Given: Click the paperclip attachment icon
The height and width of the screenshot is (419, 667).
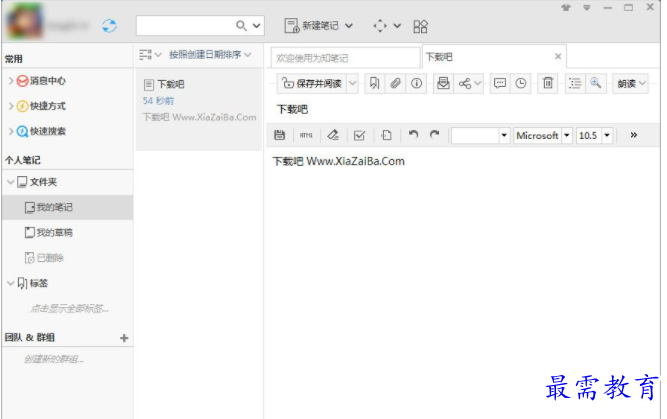Looking at the screenshot, I should click(x=395, y=83).
